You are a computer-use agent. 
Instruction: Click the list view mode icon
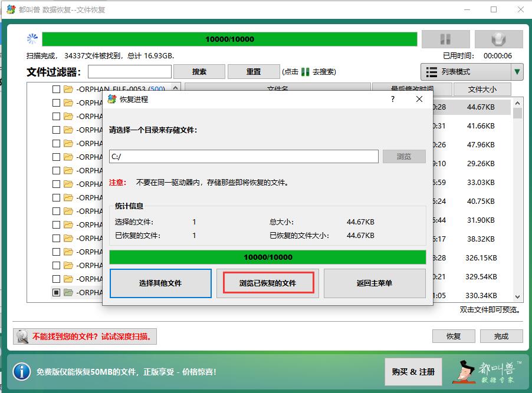[x=431, y=72]
